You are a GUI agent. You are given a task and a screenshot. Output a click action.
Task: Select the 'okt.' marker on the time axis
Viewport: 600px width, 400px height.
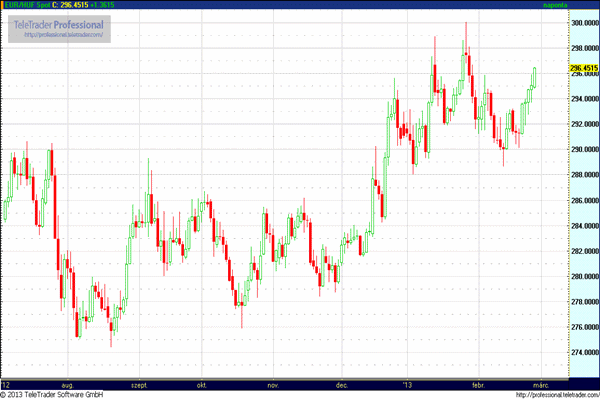click(202, 384)
